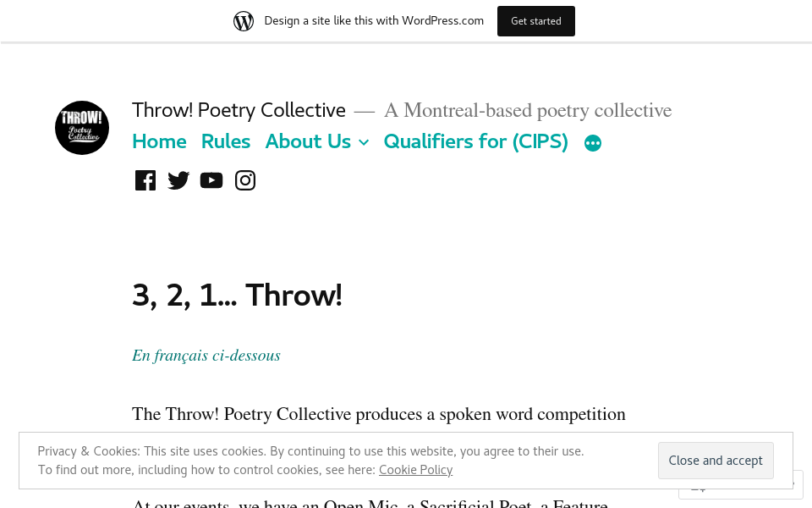The image size is (812, 508).
Task: Go to the Home menu item
Action: (159, 141)
